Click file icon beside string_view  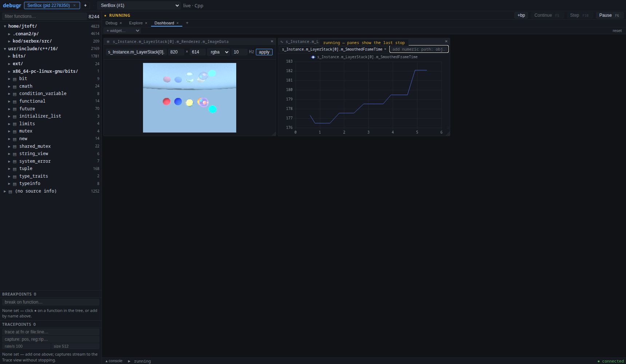tap(15, 154)
